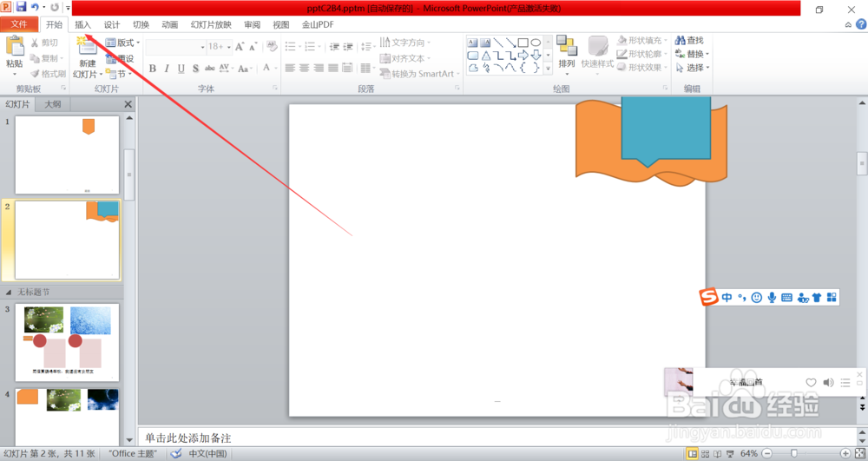Viewport: 868px width, 461px height.
Task: Click the Paste (粘贴) clipboard icon
Action: [15, 46]
